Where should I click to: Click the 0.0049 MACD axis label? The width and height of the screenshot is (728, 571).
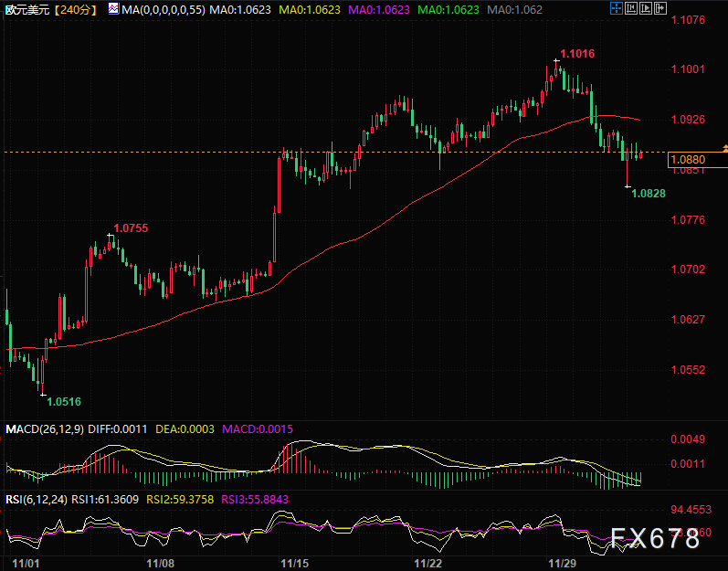pos(688,439)
